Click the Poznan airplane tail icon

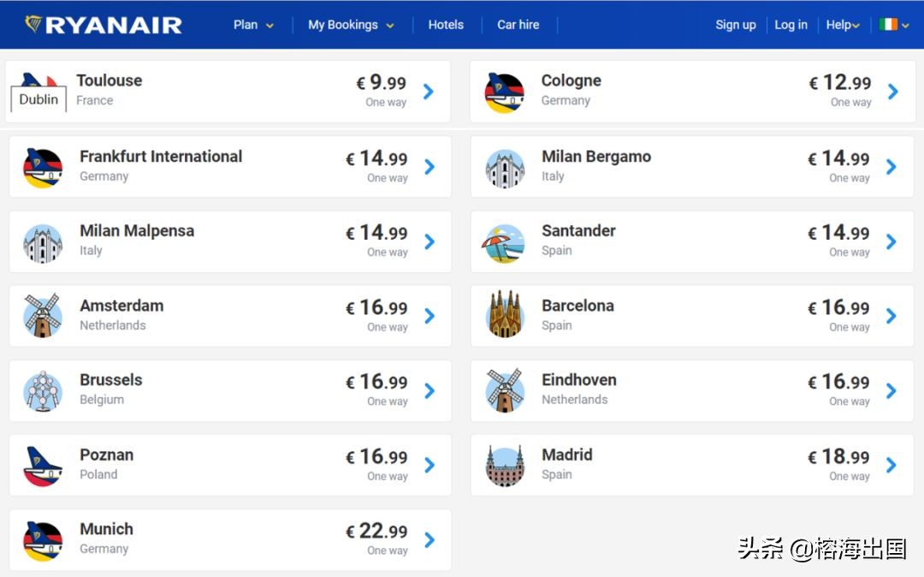[x=43, y=466]
